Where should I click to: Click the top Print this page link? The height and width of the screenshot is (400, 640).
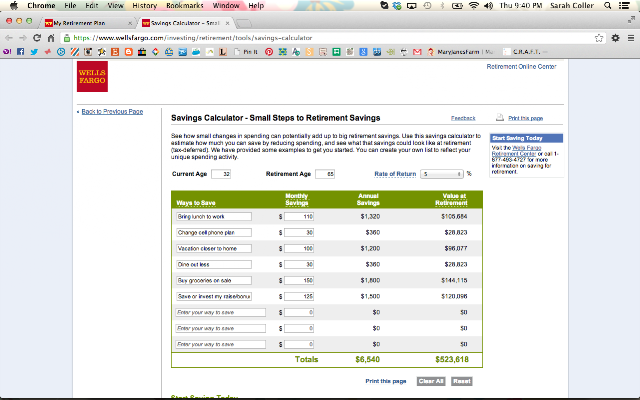pos(525,118)
